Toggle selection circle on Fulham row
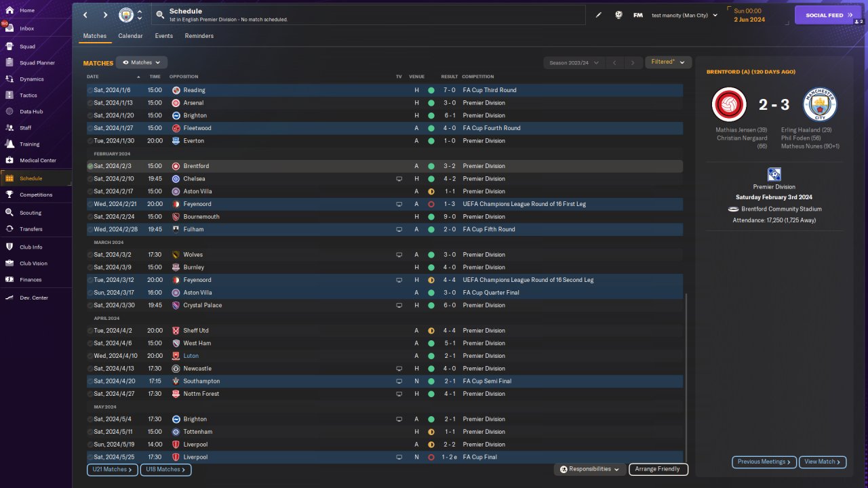868x488 pixels. pyautogui.click(x=90, y=230)
